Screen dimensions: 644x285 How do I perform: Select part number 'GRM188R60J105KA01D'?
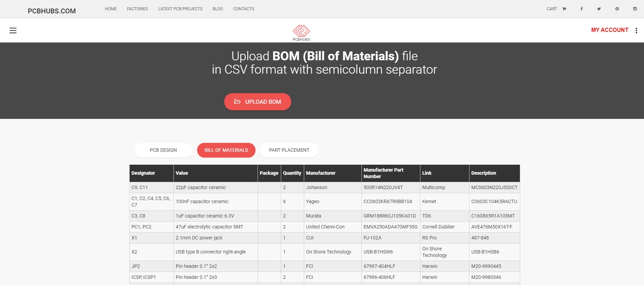pyautogui.click(x=391, y=216)
